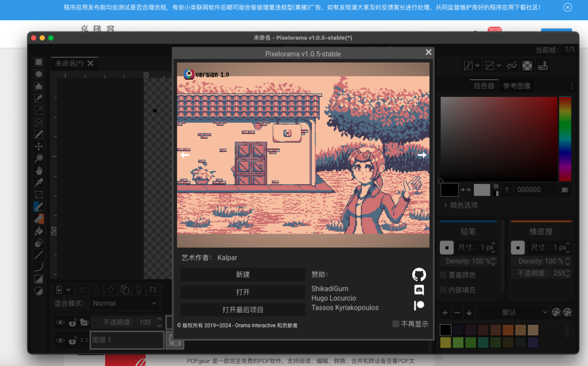Open the color panel three-dot menu
Viewport: 588px width, 366px height.
pyautogui.click(x=571, y=86)
